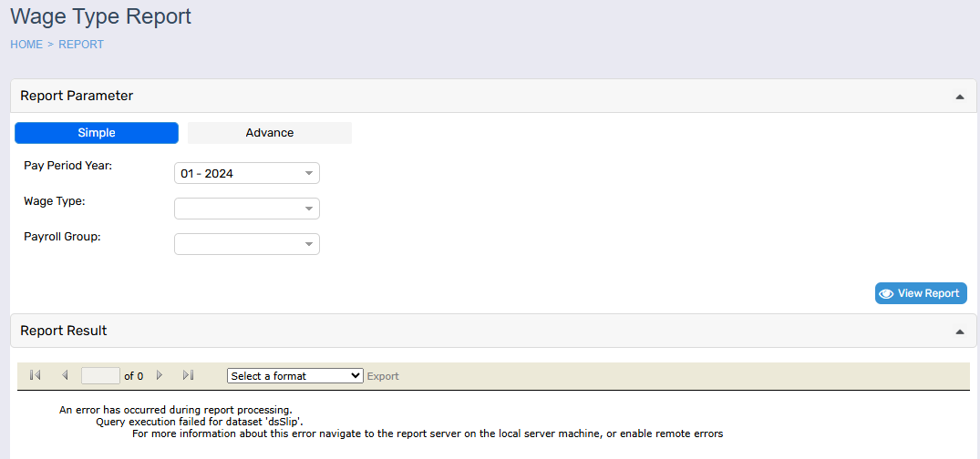Screen dimensions: 980x459
Task: Go to next report page
Action: (160, 375)
